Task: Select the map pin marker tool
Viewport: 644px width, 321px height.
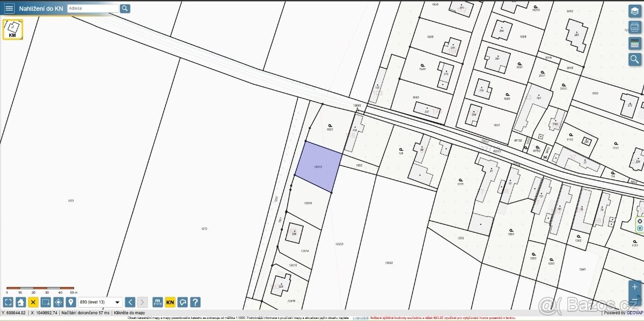Action: [x=71, y=302]
